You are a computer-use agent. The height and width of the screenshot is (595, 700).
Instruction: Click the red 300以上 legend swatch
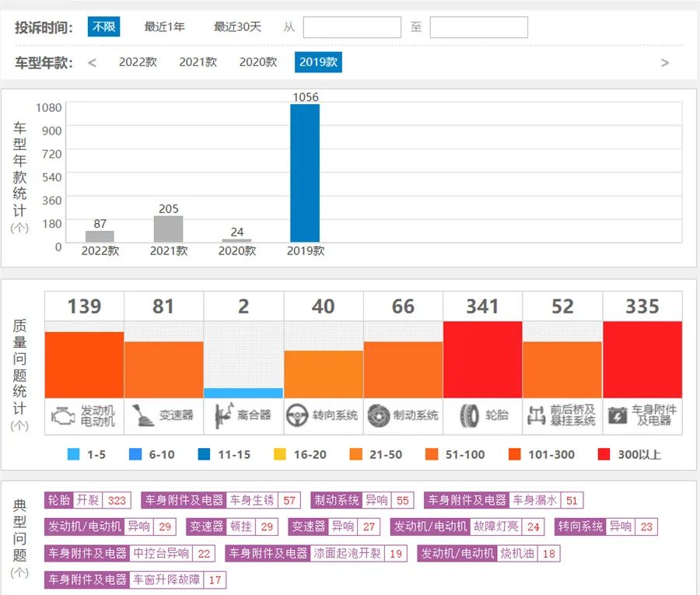(x=604, y=455)
